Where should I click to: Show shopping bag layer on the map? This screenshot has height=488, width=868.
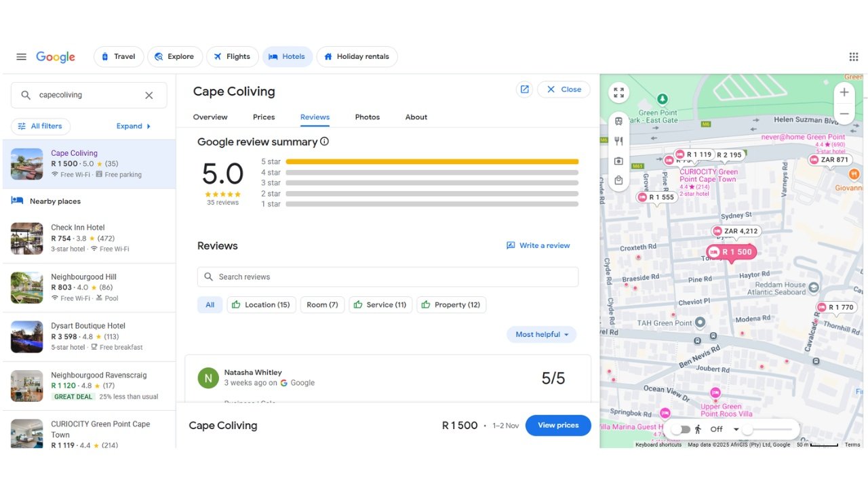click(618, 180)
